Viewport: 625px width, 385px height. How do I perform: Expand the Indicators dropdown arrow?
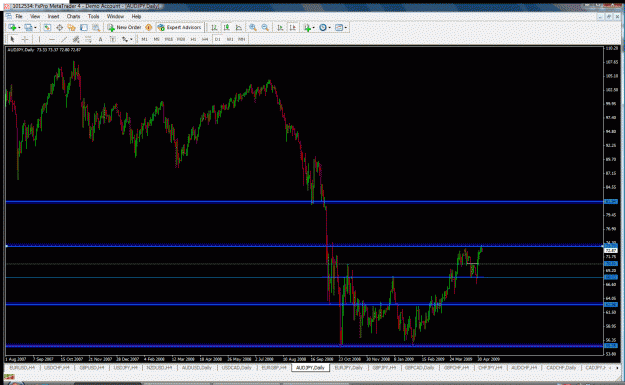pyautogui.click(x=314, y=28)
